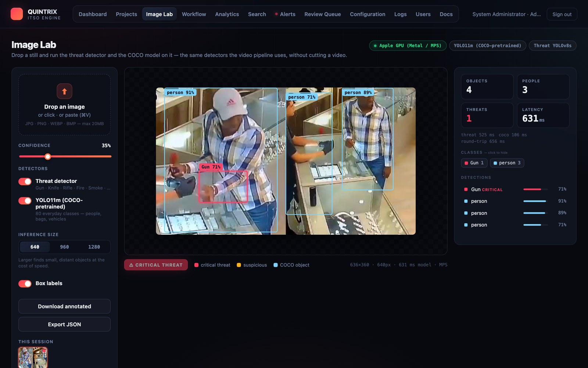Click the Gun 71% box label

211,167
